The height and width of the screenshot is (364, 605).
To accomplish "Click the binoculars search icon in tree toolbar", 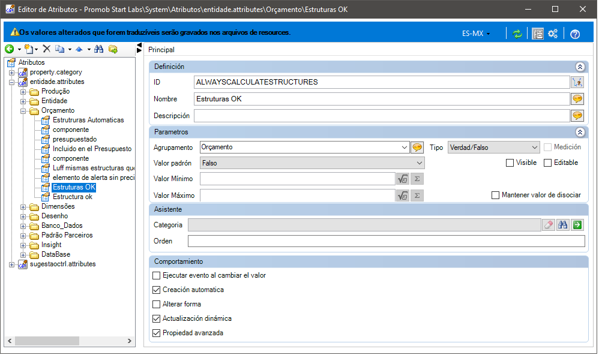I will [x=99, y=49].
